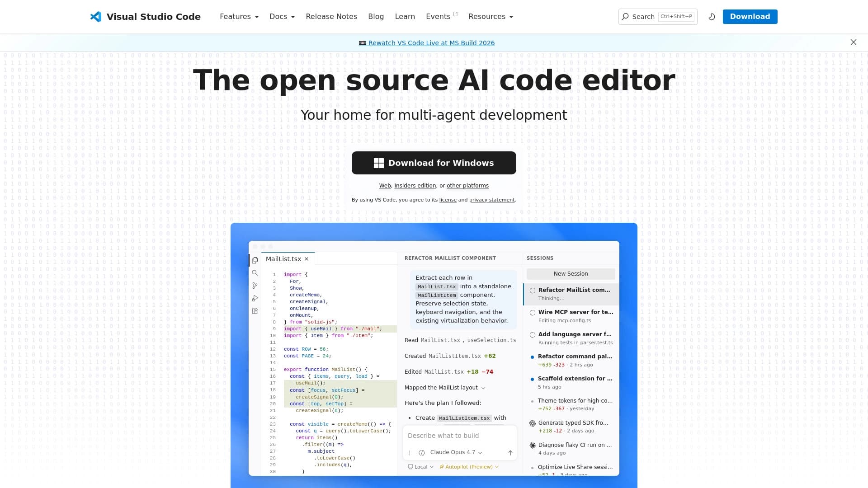
Task: Go to the Blog page
Action: (376, 17)
